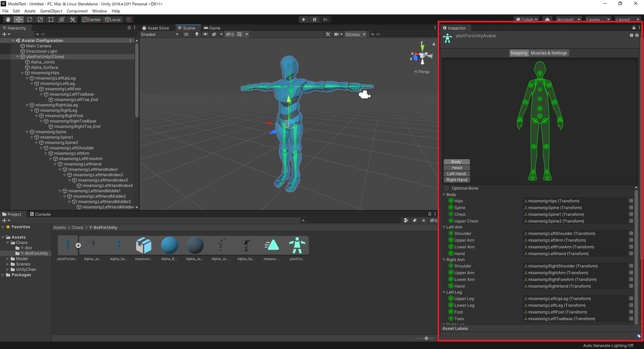Viewport: 644px width, 349px height.
Task: Open the Cloud services button
Action: 547,19
